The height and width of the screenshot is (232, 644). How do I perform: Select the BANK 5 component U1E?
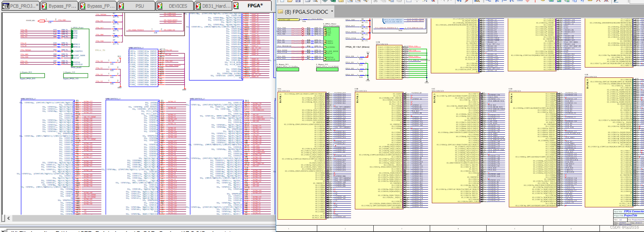coord(609,143)
